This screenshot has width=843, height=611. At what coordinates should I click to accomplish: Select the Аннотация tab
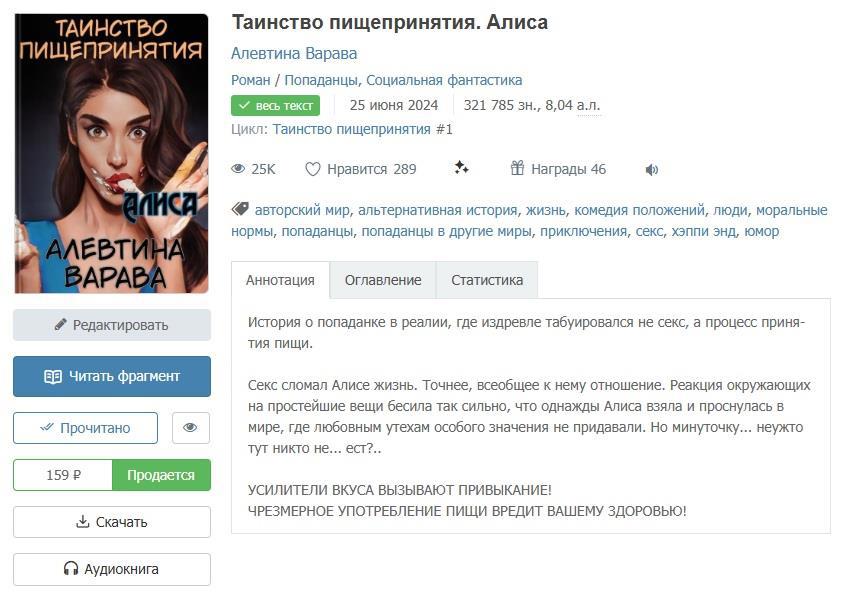(280, 280)
